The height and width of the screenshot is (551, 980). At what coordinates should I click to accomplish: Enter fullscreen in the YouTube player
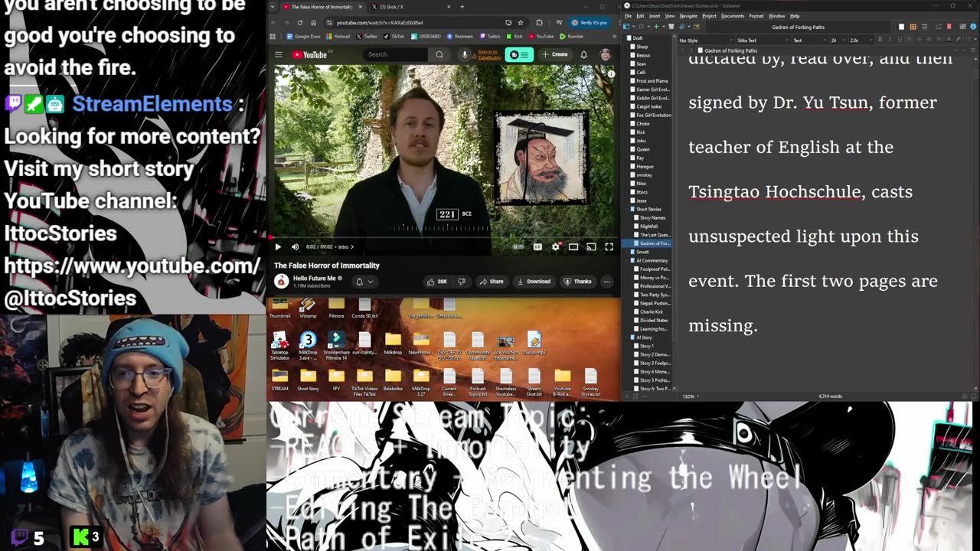(x=609, y=247)
